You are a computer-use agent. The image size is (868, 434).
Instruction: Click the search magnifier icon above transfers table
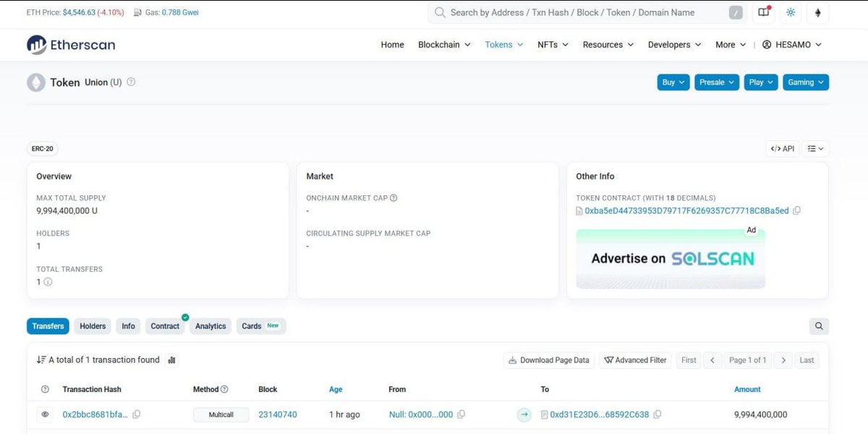[x=819, y=326]
